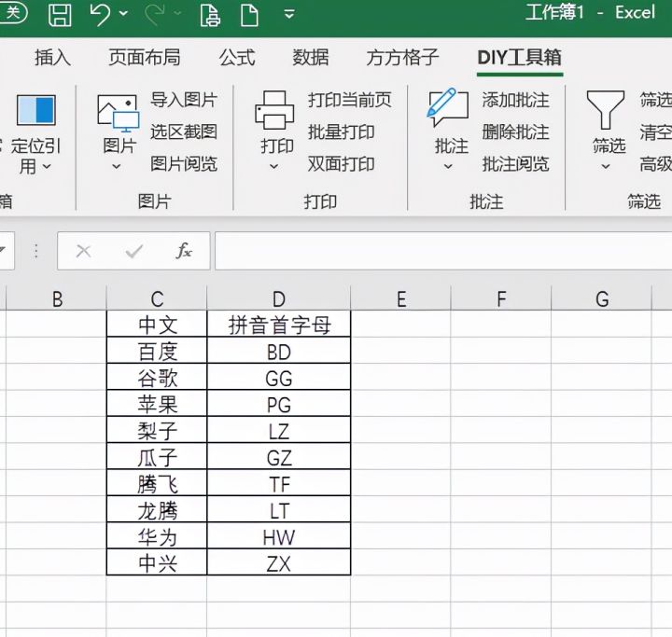Switch to the 公式 ribbon tab
This screenshot has height=637, width=672.
[237, 58]
